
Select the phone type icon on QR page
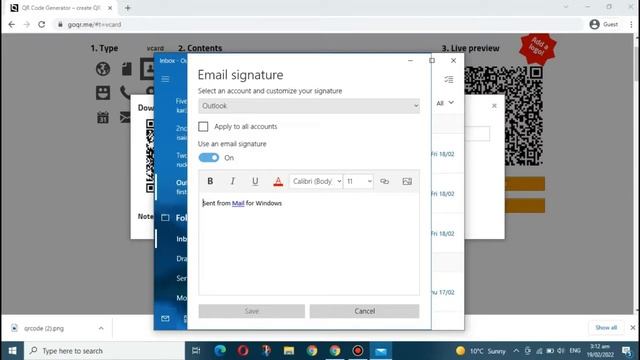coord(125,93)
